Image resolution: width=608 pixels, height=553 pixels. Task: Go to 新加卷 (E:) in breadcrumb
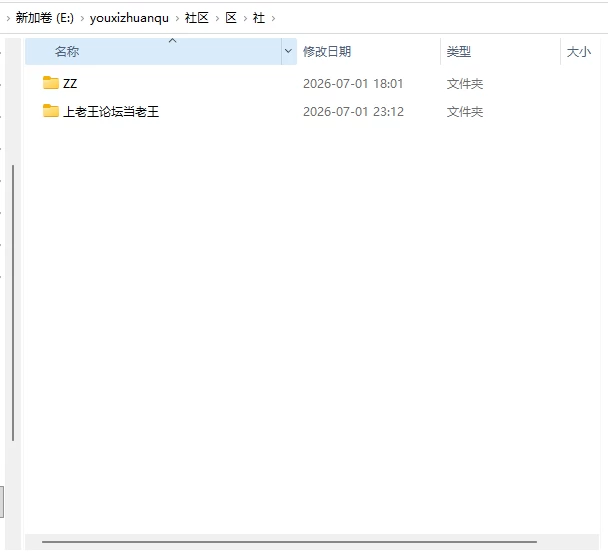(x=45, y=18)
